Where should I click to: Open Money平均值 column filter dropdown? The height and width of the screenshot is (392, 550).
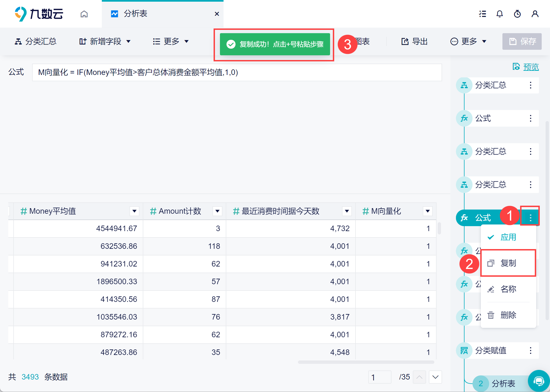tap(134, 211)
